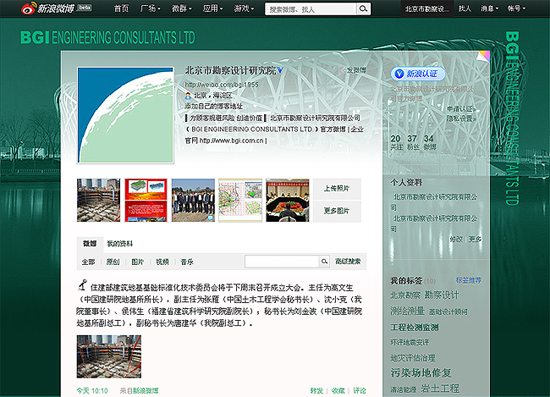
Task: Click the 发微博 button
Action: point(352,70)
